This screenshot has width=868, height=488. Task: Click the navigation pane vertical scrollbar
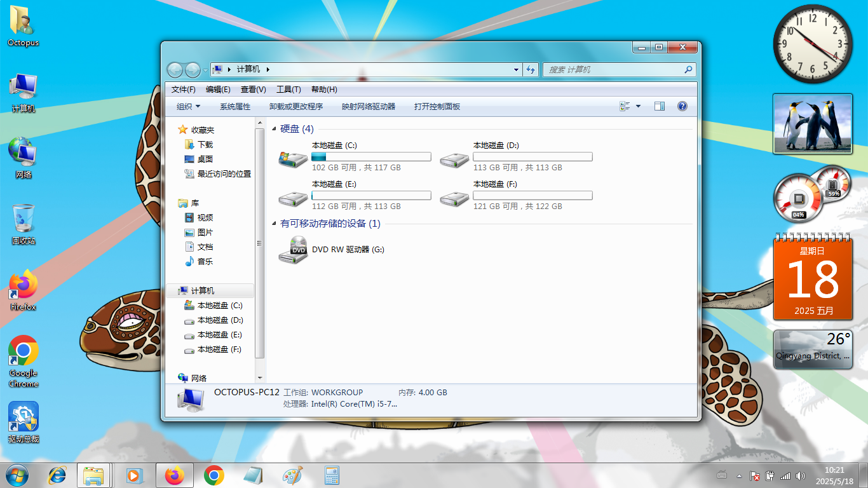259,243
